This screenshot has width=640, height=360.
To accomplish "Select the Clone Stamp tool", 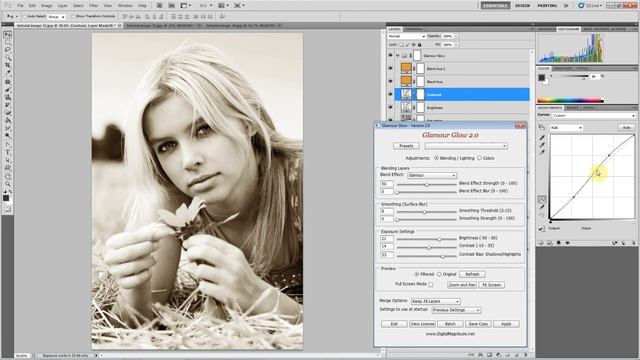I will pyautogui.click(x=7, y=97).
